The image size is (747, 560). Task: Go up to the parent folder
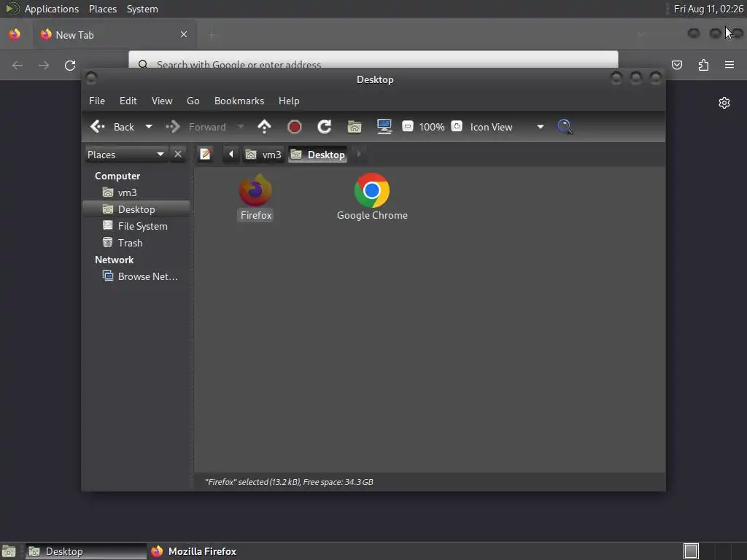[264, 127]
